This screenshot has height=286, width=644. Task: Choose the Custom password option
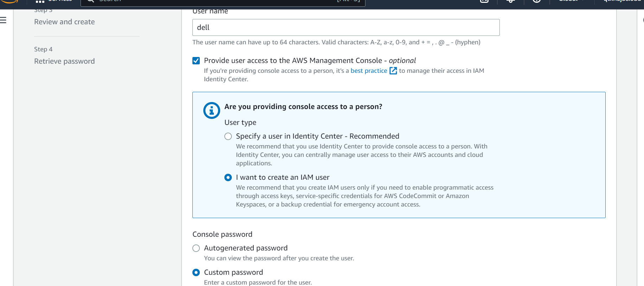pos(196,273)
